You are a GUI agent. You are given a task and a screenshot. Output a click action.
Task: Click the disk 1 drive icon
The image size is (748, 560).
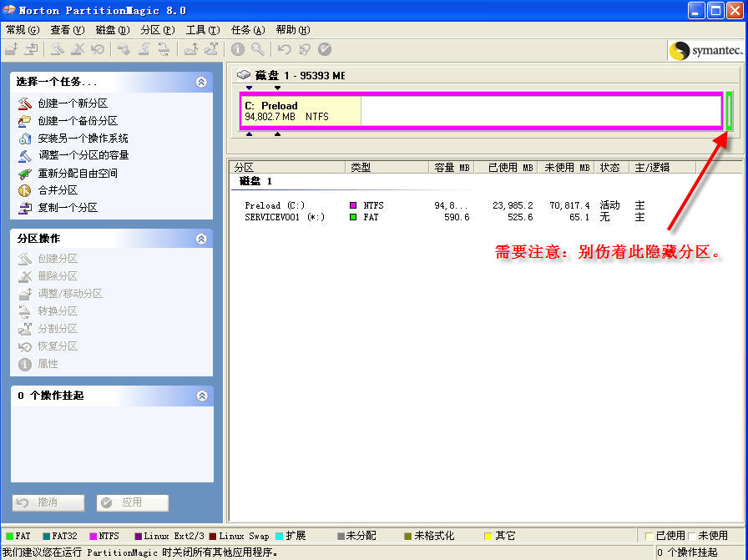(x=244, y=75)
